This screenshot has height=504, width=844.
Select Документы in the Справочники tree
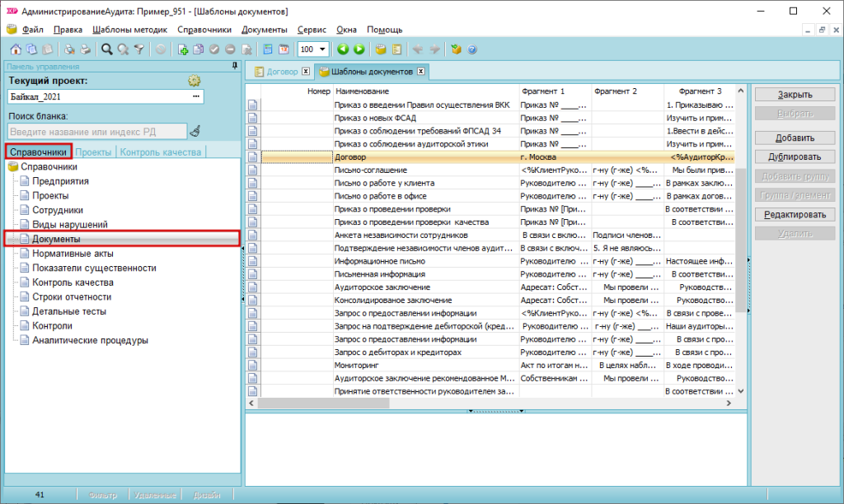click(x=56, y=239)
